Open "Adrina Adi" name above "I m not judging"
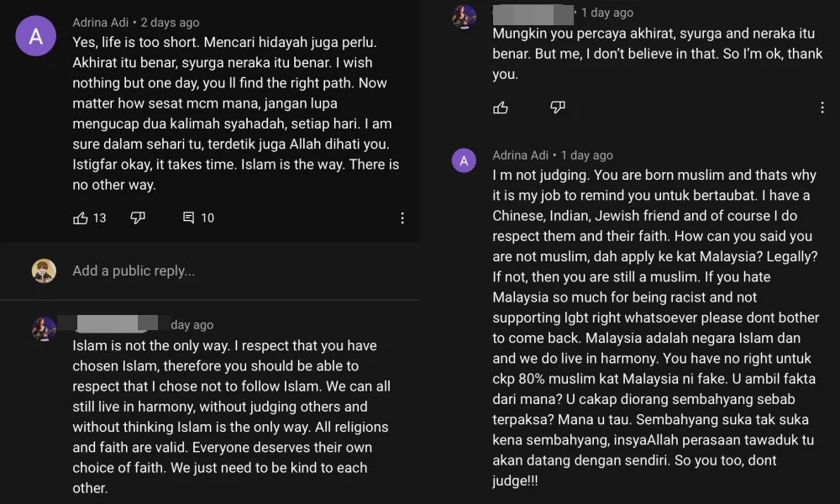 coord(521,155)
